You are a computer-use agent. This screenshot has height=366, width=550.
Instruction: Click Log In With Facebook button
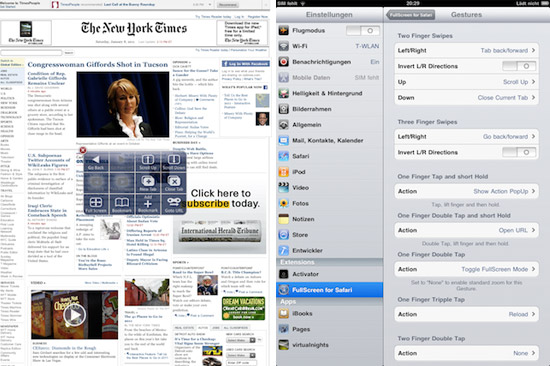coord(246,64)
